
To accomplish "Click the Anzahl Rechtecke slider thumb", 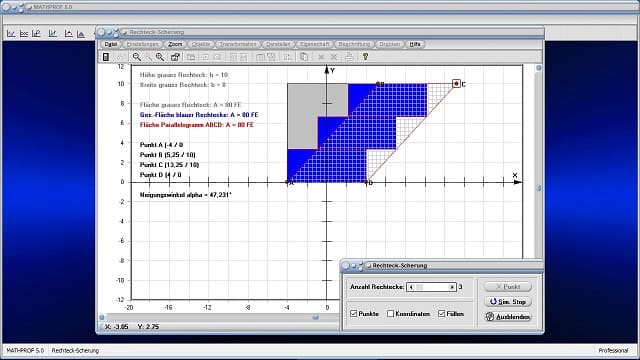I will [x=419, y=287].
